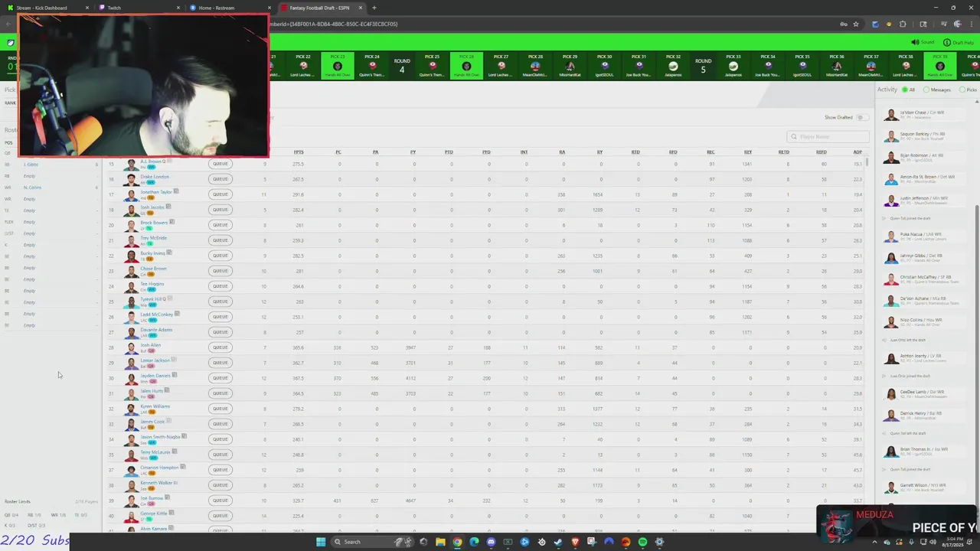Open browser extensions puzzle icon

(x=903, y=24)
